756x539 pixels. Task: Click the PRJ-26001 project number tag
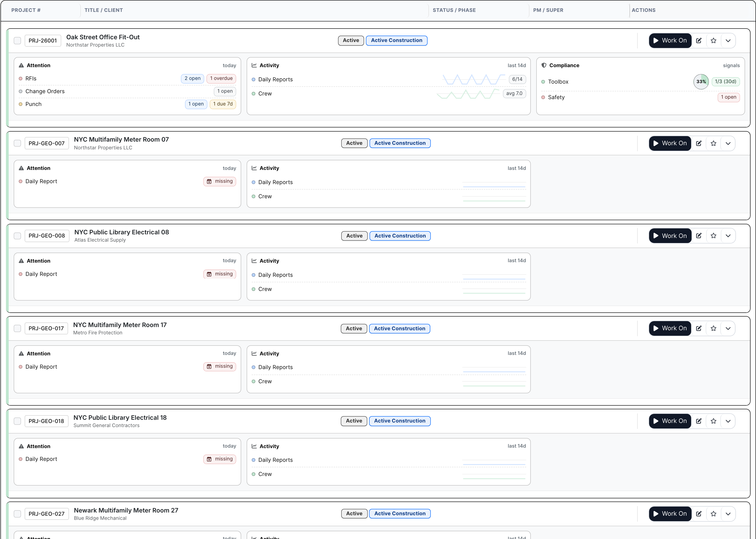click(x=43, y=40)
